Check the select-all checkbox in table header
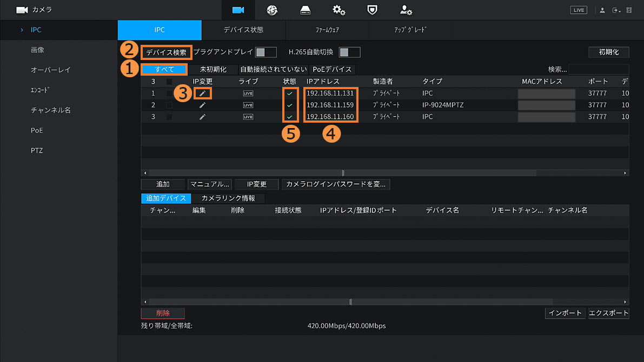The width and height of the screenshot is (644, 362). pos(169,82)
